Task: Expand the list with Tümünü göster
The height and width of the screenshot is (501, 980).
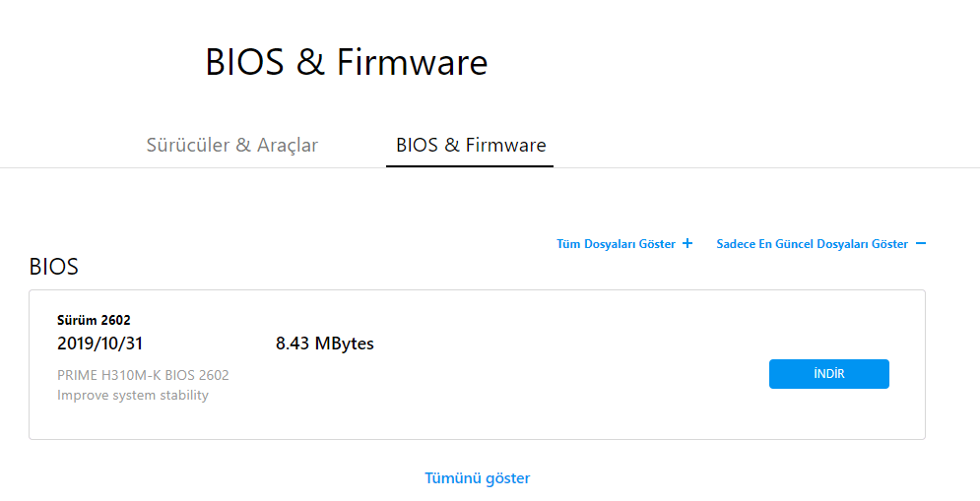Action: pyautogui.click(x=478, y=478)
